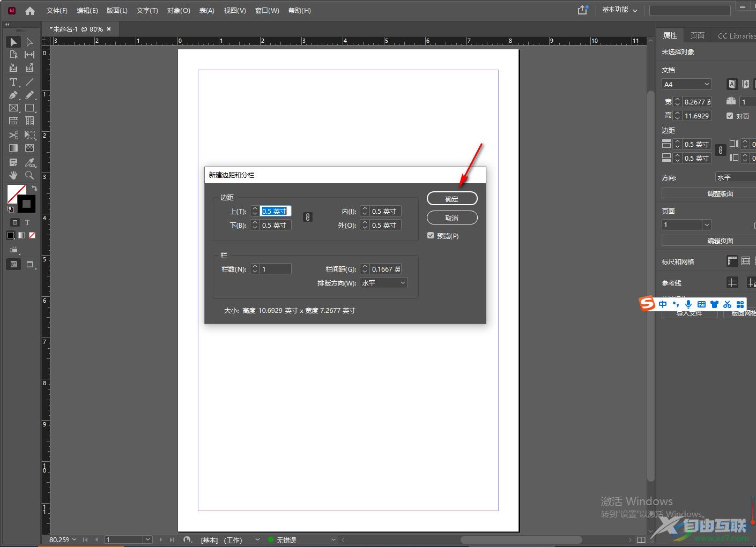Click the 取消 button

(452, 218)
